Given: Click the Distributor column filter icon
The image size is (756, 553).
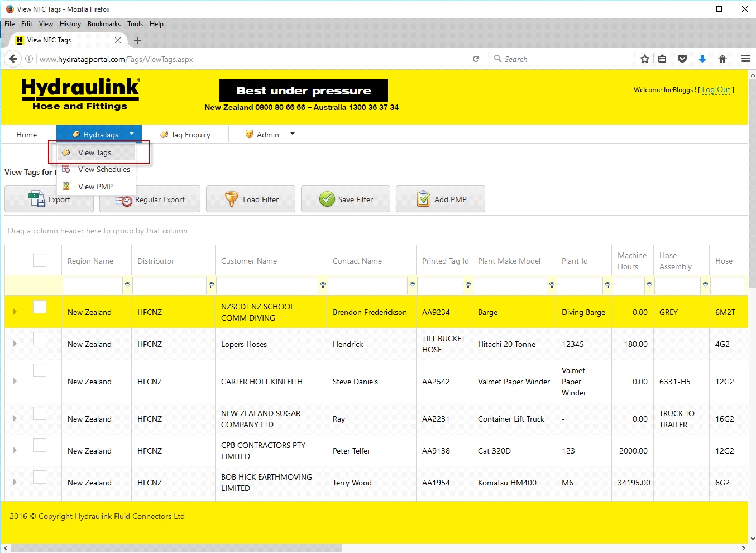Looking at the screenshot, I should coord(211,285).
